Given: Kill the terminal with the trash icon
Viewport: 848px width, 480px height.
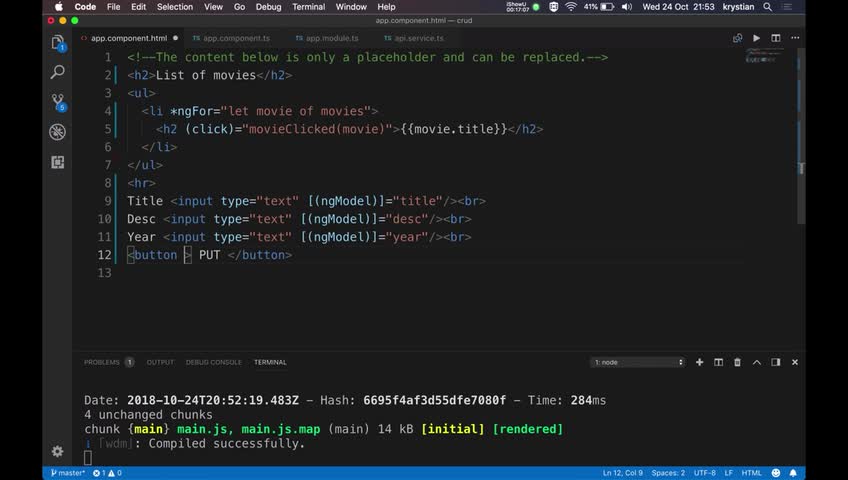Looking at the screenshot, I should [x=737, y=362].
